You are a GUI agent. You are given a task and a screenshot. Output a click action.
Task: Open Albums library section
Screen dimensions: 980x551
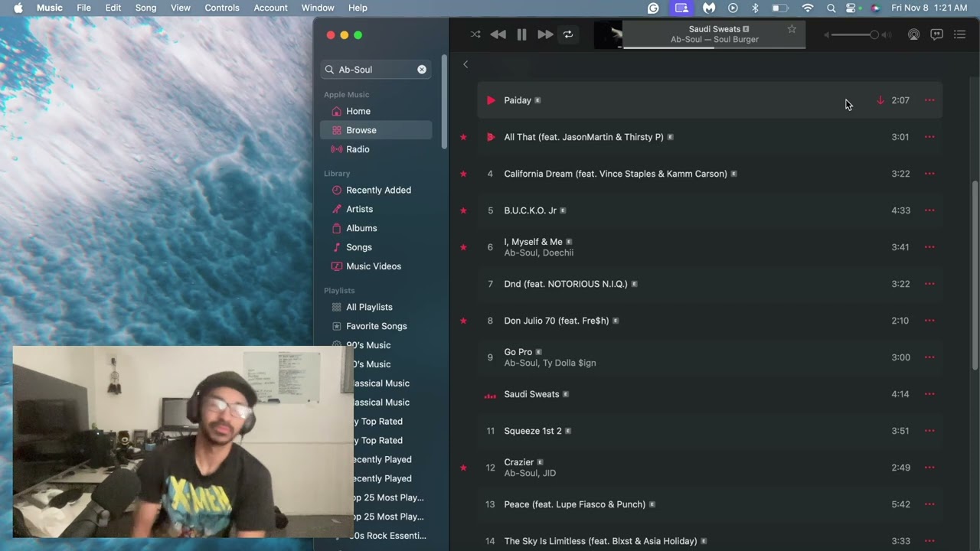click(376, 228)
